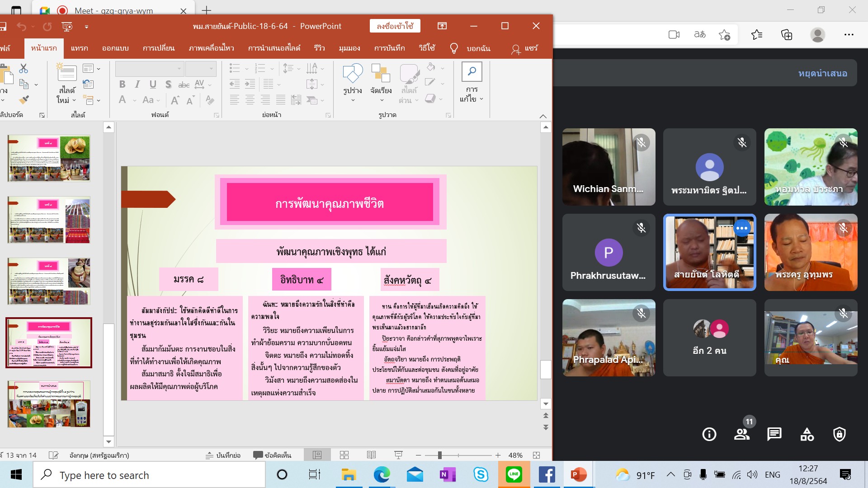868x488 pixels.
Task: Click zoom out minus button
Action: tap(418, 455)
